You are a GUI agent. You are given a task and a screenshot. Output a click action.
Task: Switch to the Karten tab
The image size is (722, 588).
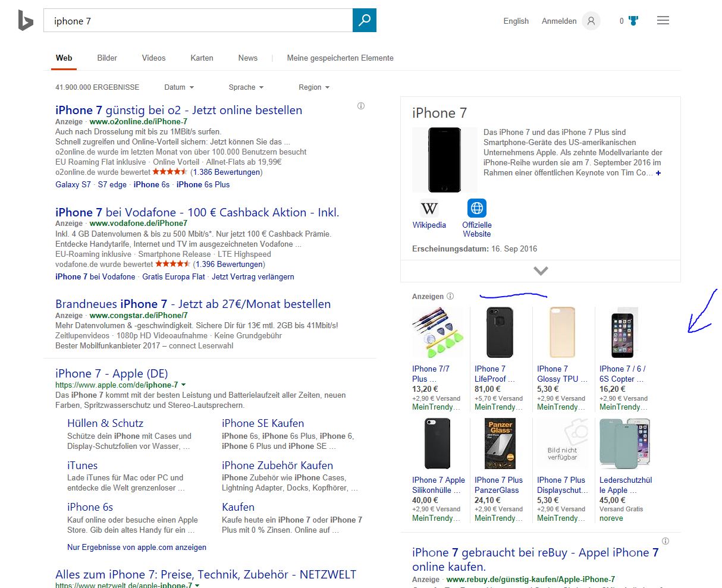pyautogui.click(x=202, y=58)
